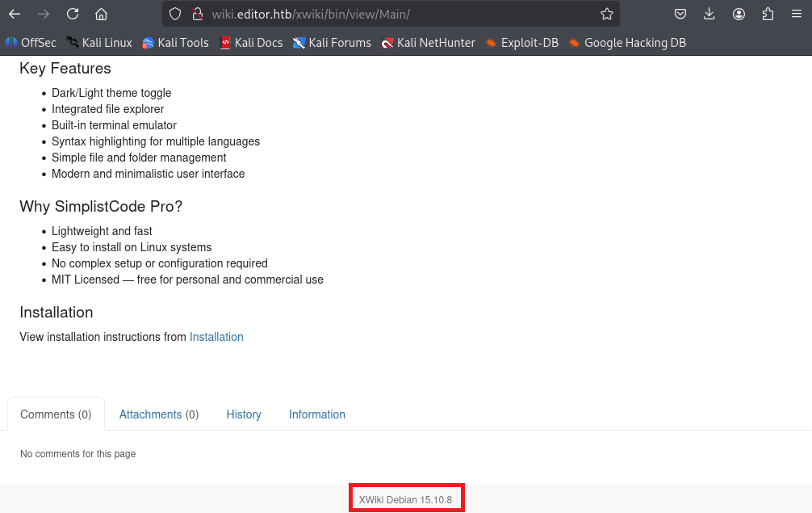Switch to the Attachments tab
812x513 pixels.
tap(158, 414)
